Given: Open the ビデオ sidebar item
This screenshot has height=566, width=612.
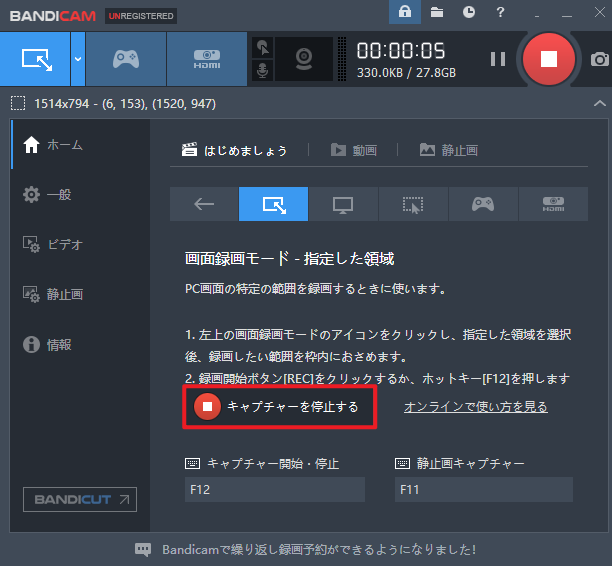Looking at the screenshot, I should [80, 244].
